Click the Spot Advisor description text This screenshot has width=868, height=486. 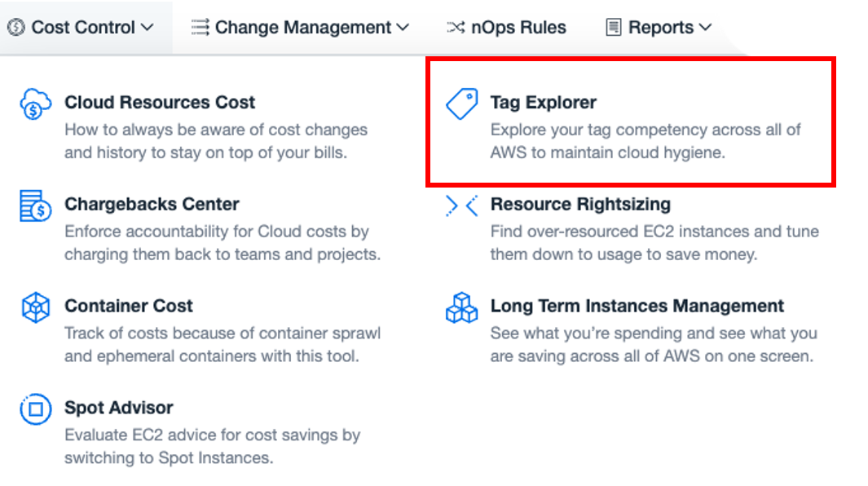coord(212,446)
